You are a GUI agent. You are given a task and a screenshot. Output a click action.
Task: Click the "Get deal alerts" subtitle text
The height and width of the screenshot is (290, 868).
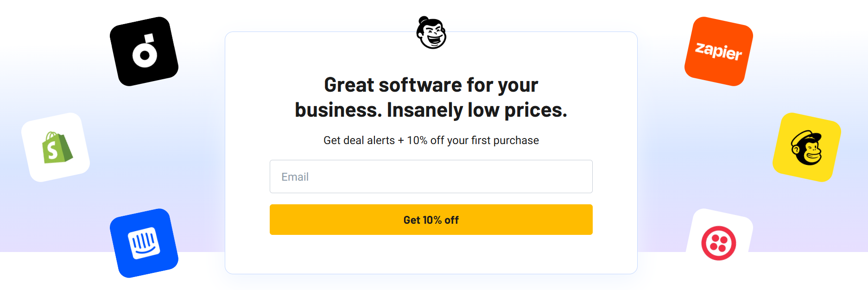(359, 140)
